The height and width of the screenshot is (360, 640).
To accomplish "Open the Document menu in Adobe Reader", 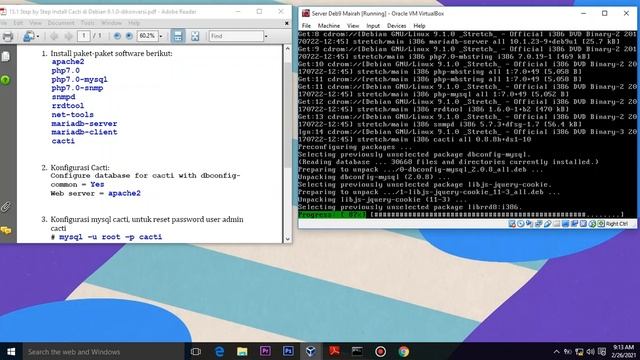I will (x=61, y=23).
